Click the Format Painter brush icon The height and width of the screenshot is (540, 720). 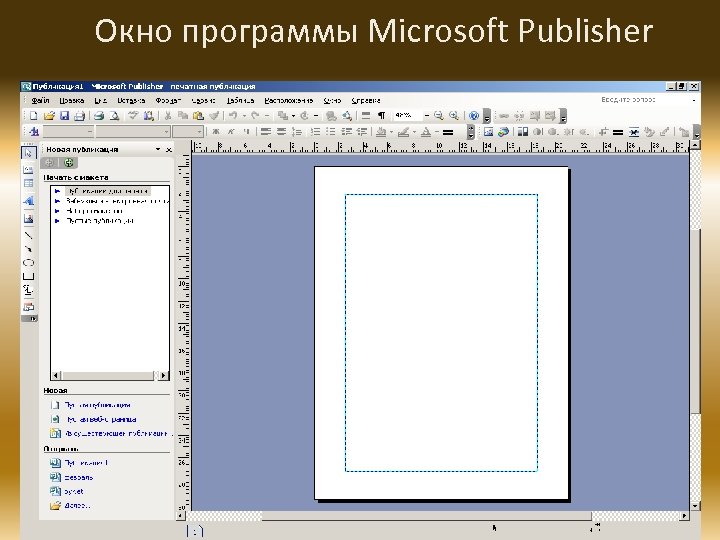214,116
